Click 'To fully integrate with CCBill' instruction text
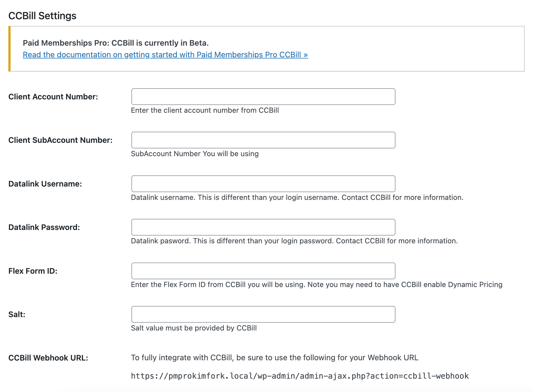The image size is (533, 392). click(x=275, y=357)
